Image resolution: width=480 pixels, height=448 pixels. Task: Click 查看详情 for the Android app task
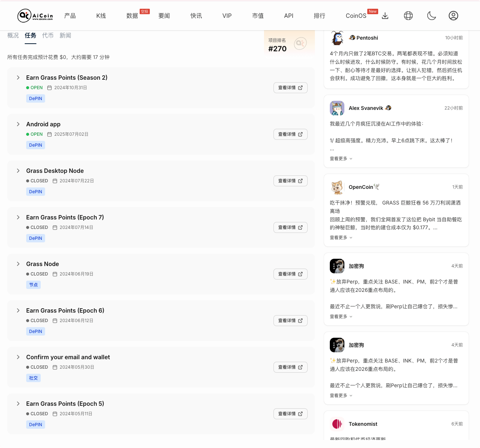[x=290, y=134]
